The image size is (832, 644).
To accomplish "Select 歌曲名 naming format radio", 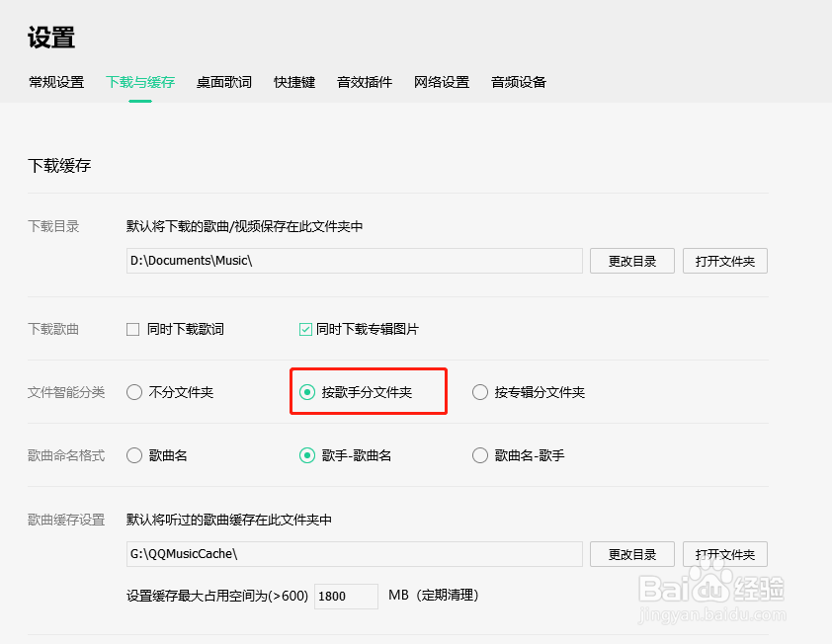I will point(134,455).
